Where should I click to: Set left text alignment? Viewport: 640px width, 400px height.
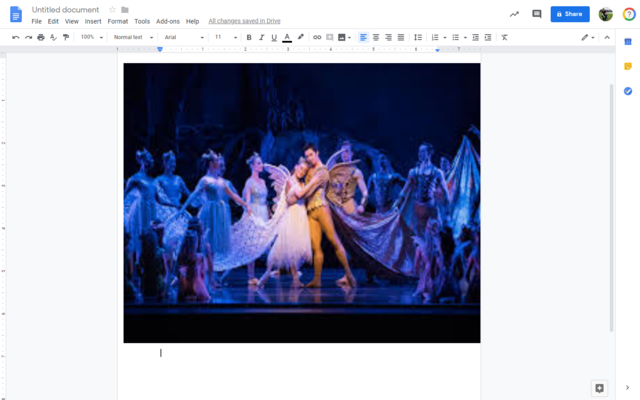click(x=363, y=37)
